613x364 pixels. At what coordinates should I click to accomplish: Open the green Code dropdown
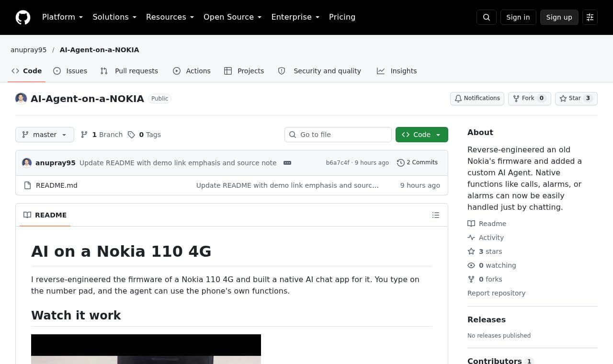tap(422, 135)
